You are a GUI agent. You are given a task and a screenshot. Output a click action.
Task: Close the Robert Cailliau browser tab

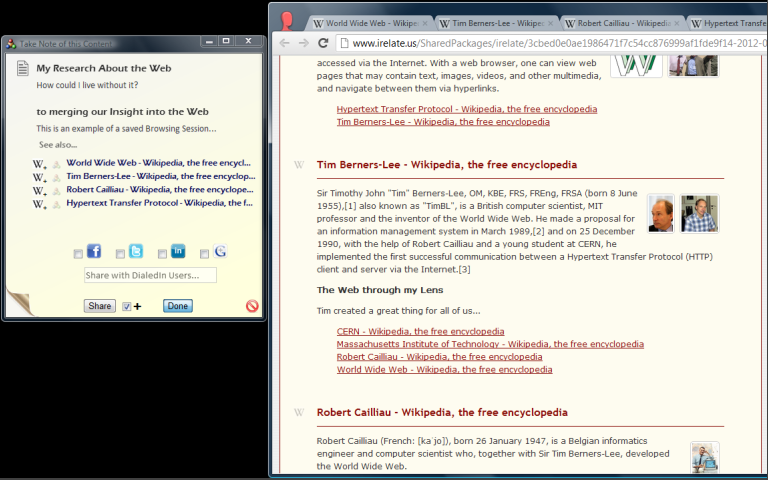pyautogui.click(x=677, y=23)
